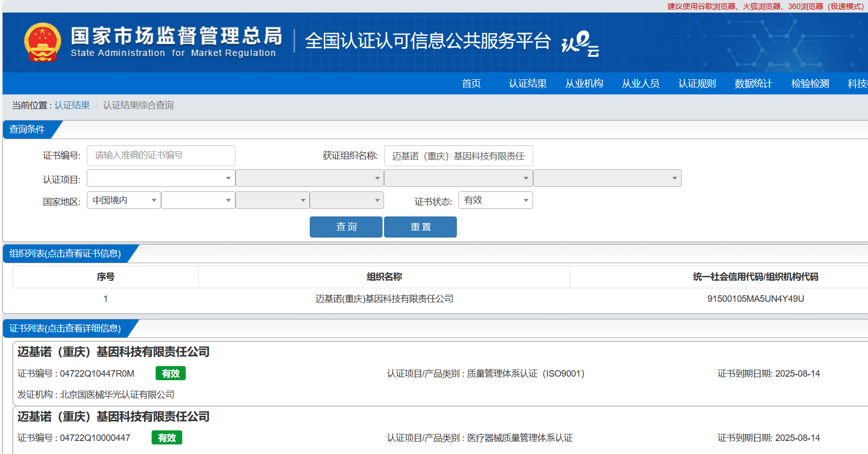Expand the first 认证项目 dropdown
This screenshot has height=454, width=868.
tap(161, 178)
